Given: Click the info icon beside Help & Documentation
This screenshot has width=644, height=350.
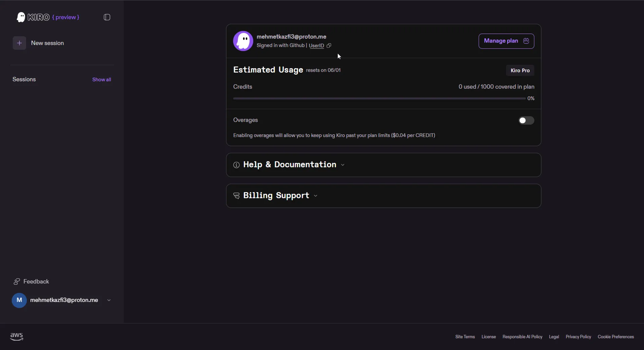Looking at the screenshot, I should pyautogui.click(x=236, y=165).
